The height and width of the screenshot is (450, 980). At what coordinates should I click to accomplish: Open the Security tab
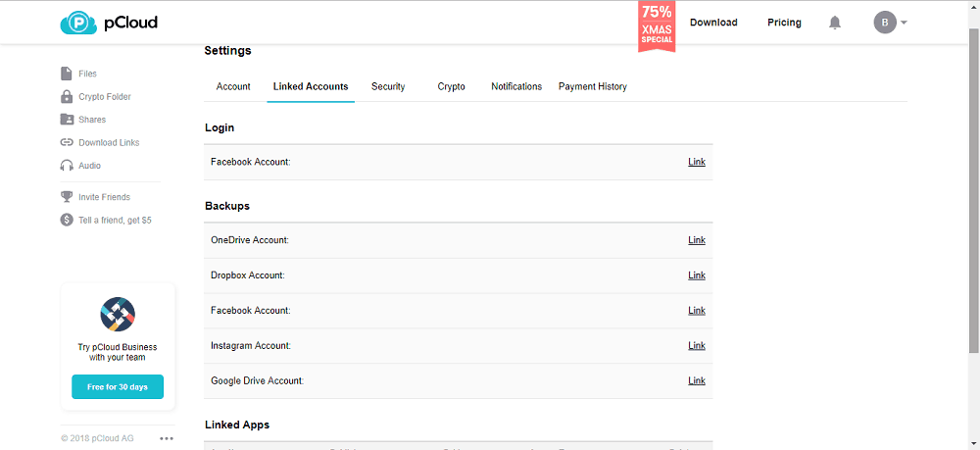388,87
